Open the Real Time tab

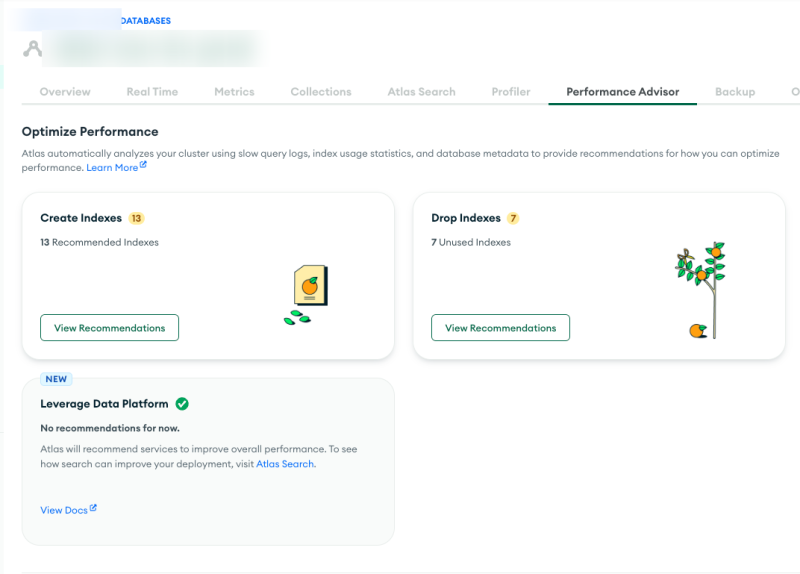coord(152,92)
